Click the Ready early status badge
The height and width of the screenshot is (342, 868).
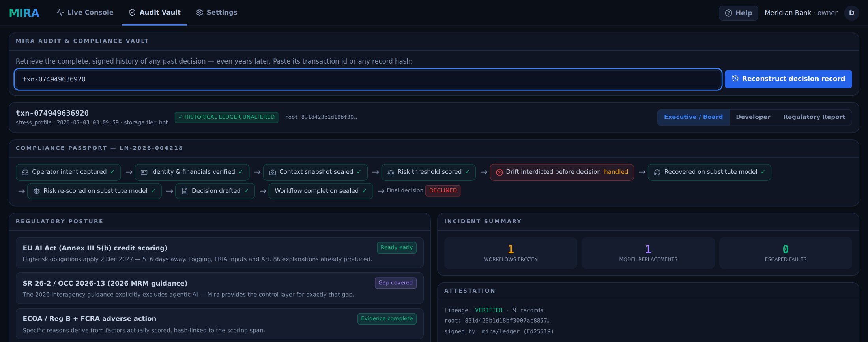(x=397, y=248)
